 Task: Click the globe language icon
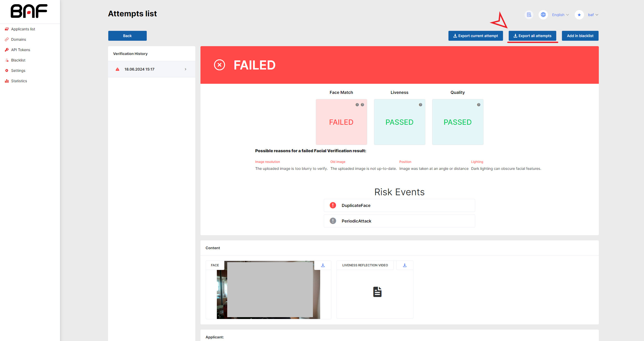pos(543,15)
